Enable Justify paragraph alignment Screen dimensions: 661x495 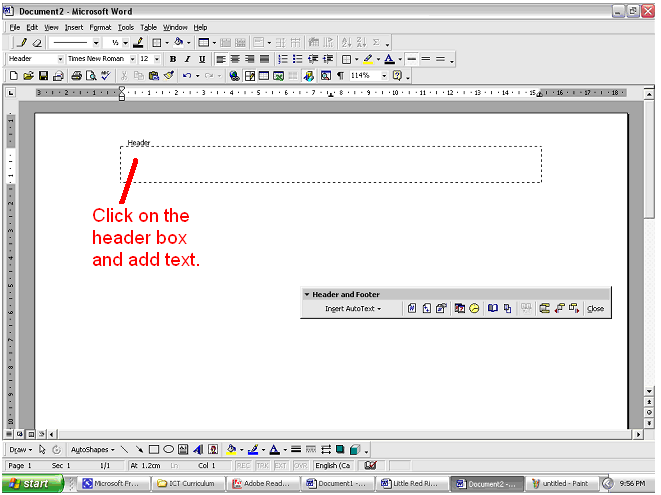click(264, 59)
